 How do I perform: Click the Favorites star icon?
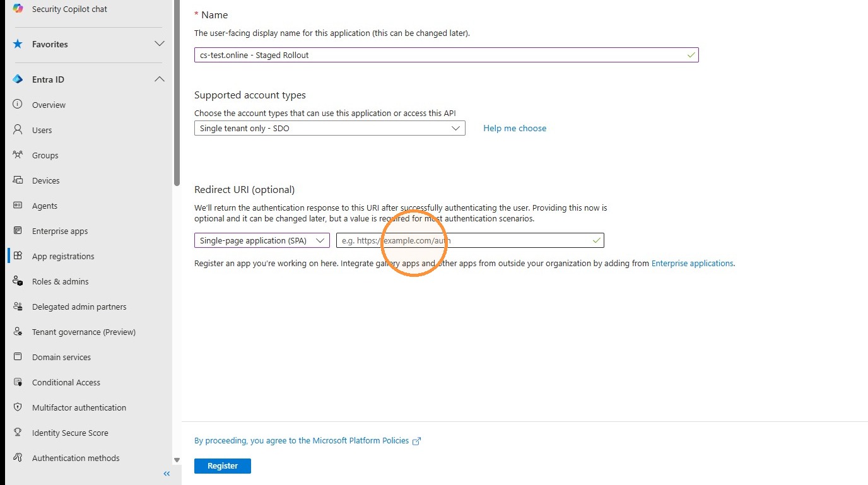(x=18, y=44)
